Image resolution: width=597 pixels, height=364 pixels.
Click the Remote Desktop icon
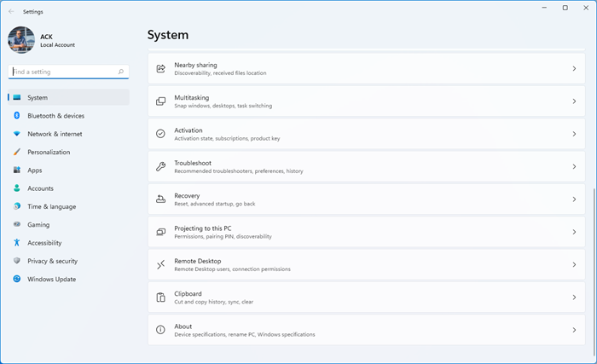[x=160, y=264]
